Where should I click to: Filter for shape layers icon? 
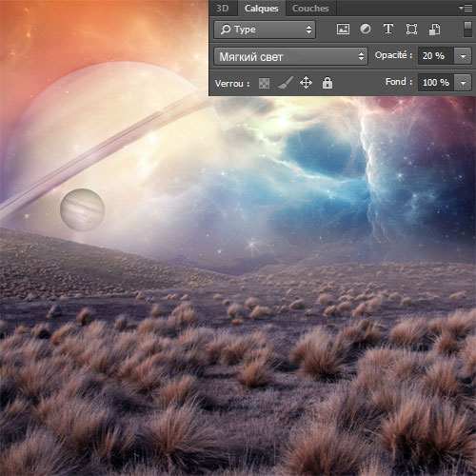[411, 30]
